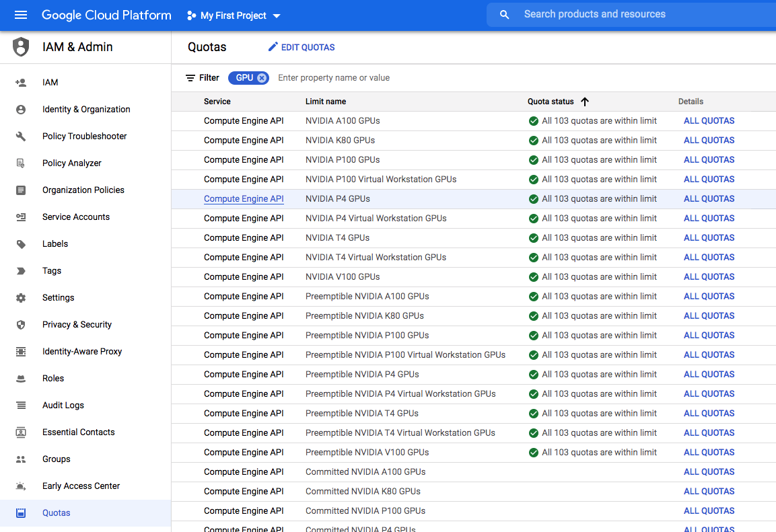Open ALL QUOTAS for NVIDIA V100 GPUs
The width and height of the screenshot is (776, 532).
coord(709,277)
